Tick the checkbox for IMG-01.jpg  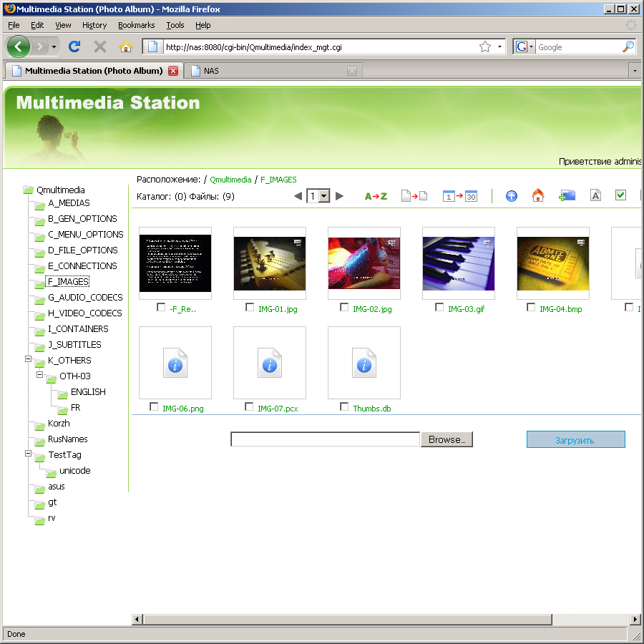249,307
